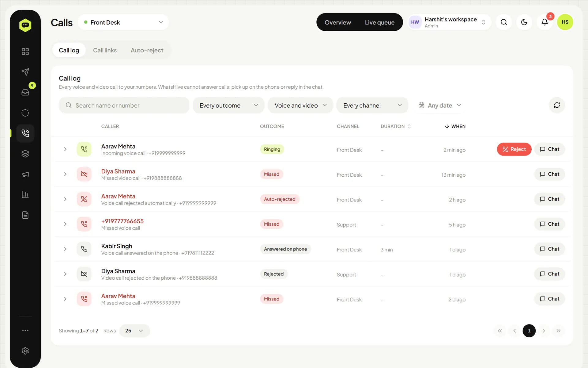Switch to the Auto-reject tab

(x=147, y=50)
